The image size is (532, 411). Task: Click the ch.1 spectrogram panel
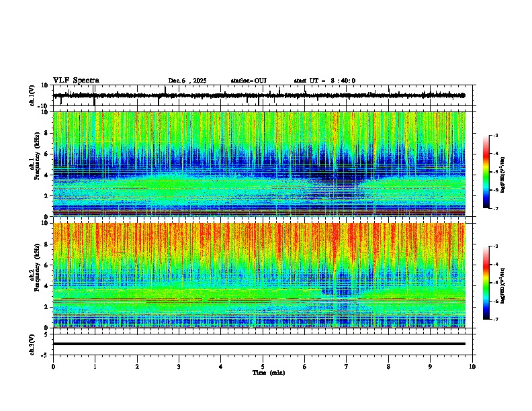point(259,164)
